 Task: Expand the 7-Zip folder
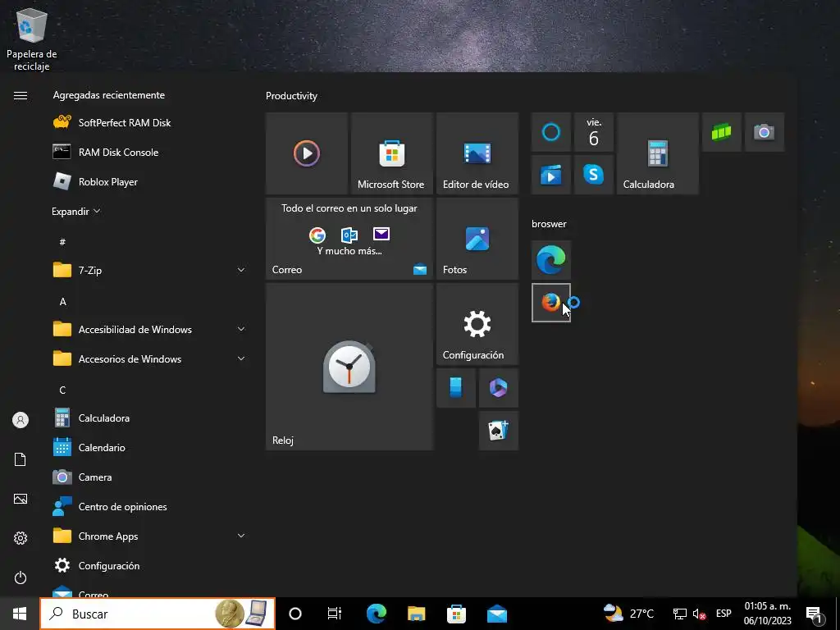pyautogui.click(x=150, y=270)
